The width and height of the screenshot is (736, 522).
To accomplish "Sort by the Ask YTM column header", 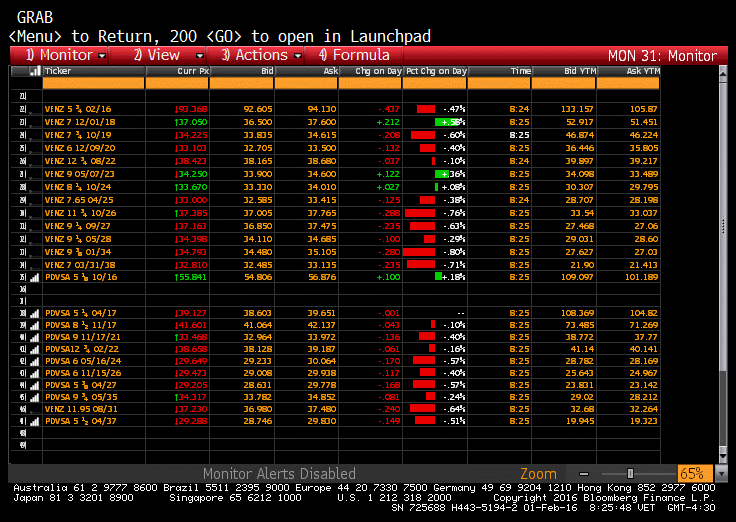I will coord(629,71).
